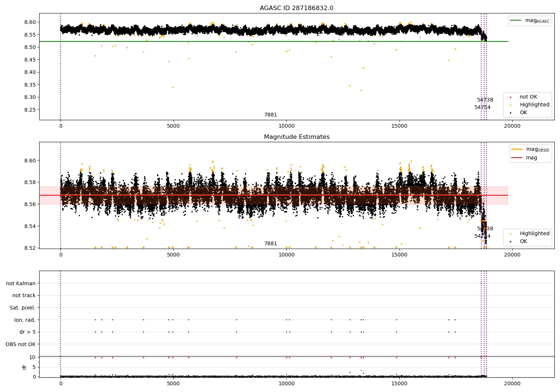Click the 20000 x-tick under top plot
This screenshot has height=392, width=560.
point(512,126)
